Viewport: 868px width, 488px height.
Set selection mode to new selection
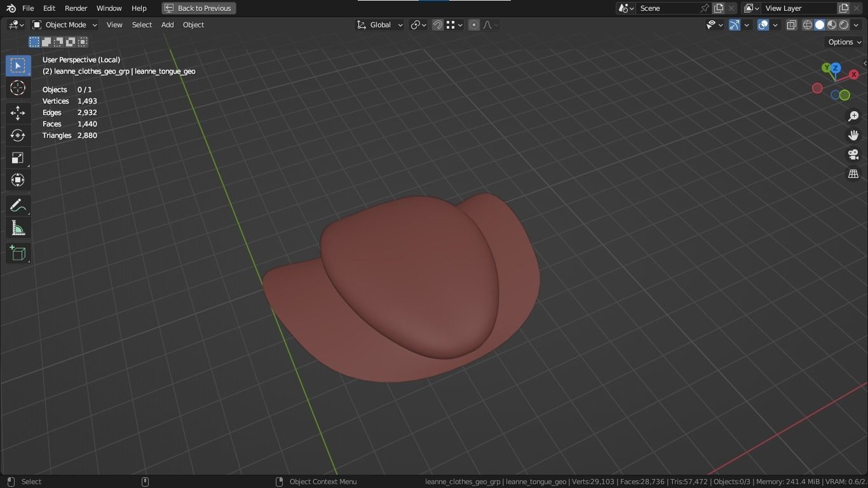(34, 42)
